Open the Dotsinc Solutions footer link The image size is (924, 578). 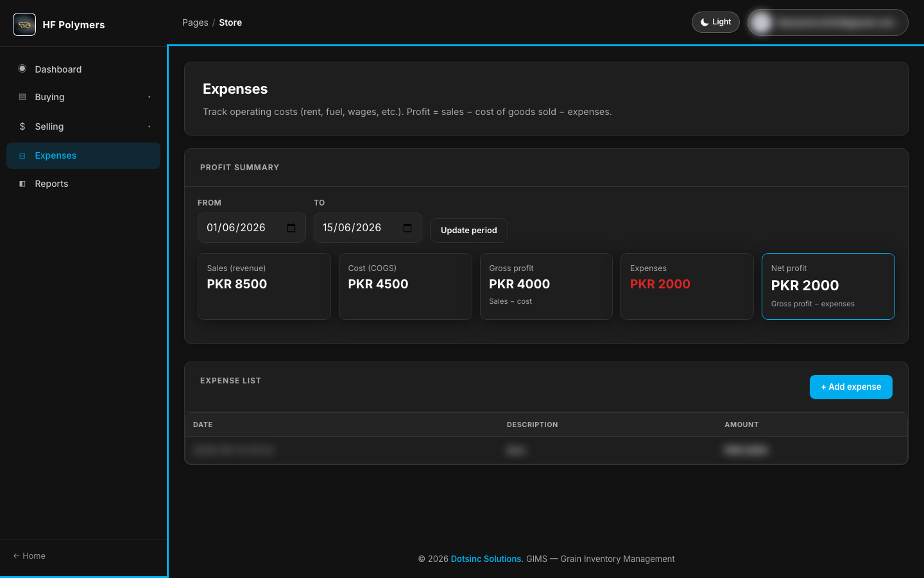click(x=486, y=559)
